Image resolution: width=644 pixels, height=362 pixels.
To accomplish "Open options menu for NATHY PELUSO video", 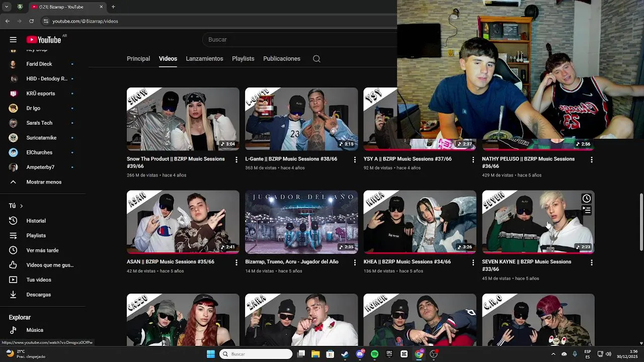I will pos(592,159).
